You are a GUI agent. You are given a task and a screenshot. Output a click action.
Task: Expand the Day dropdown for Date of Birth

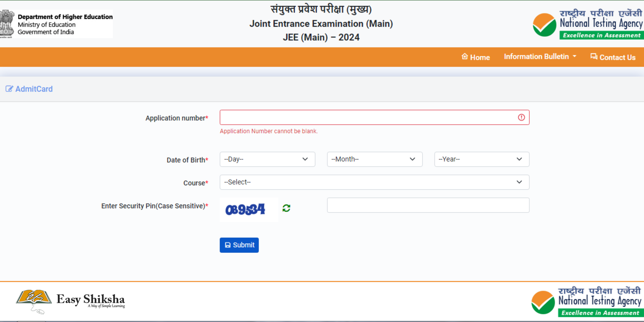click(267, 159)
